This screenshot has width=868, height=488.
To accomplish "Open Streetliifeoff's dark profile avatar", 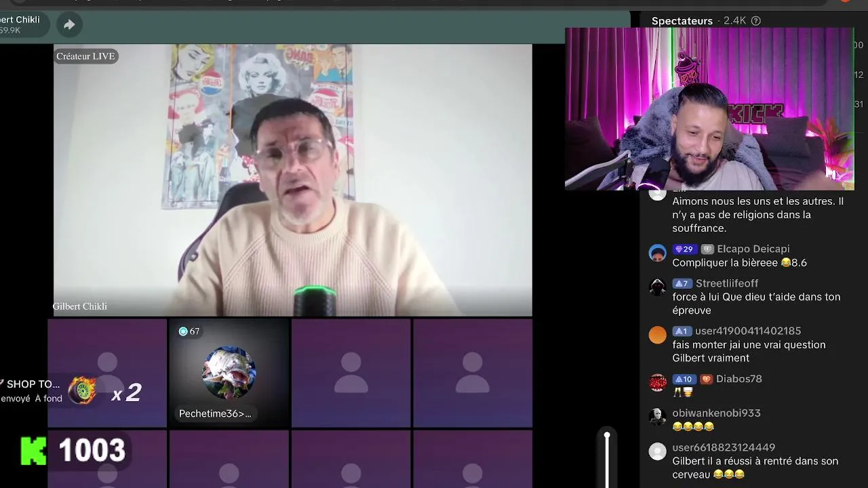I will 657,287.
